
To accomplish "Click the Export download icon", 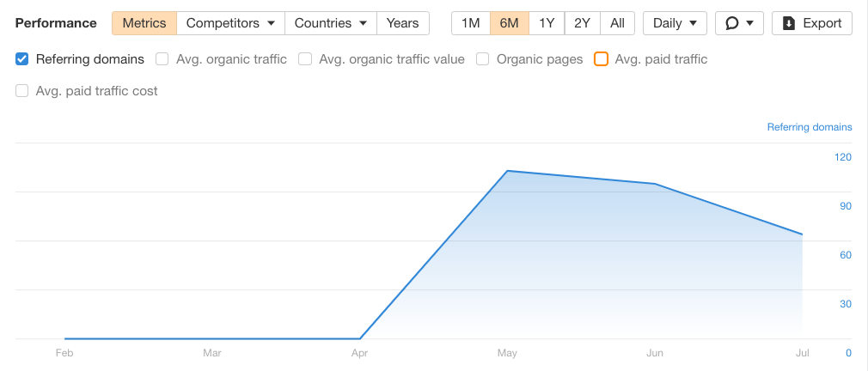I will (x=789, y=23).
